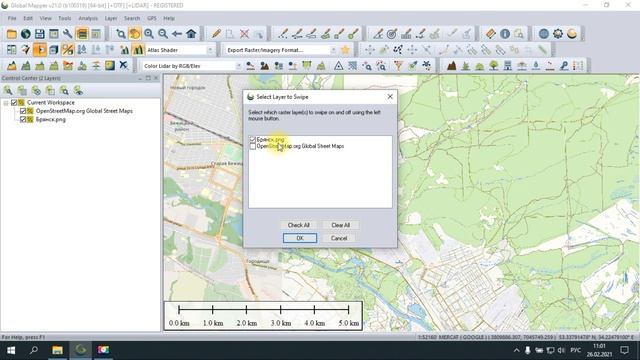Open Color Lidar by RGB/Elev dropdown
This screenshot has width=640, height=360.
pos(238,66)
